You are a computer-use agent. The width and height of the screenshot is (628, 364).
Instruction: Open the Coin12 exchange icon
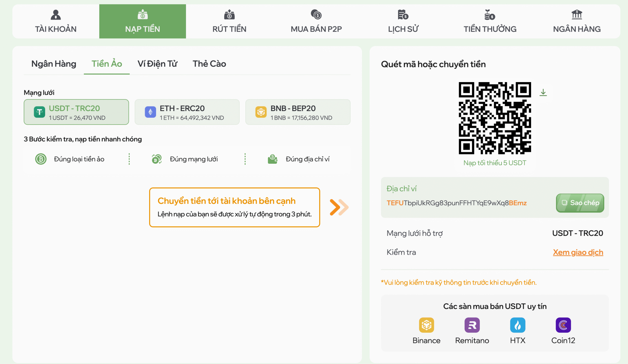click(x=563, y=325)
